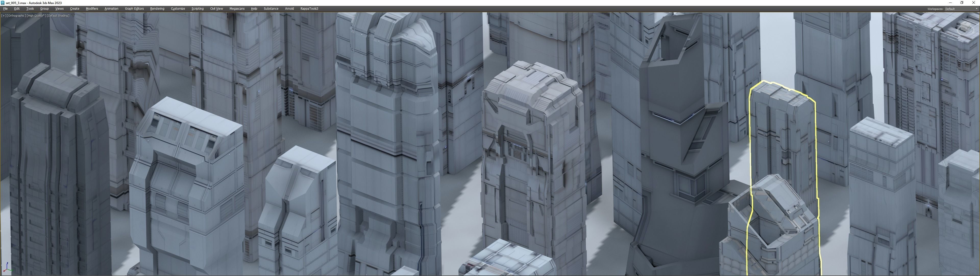Open the Create menu
This screenshot has width=980, height=276.
click(x=75, y=8)
